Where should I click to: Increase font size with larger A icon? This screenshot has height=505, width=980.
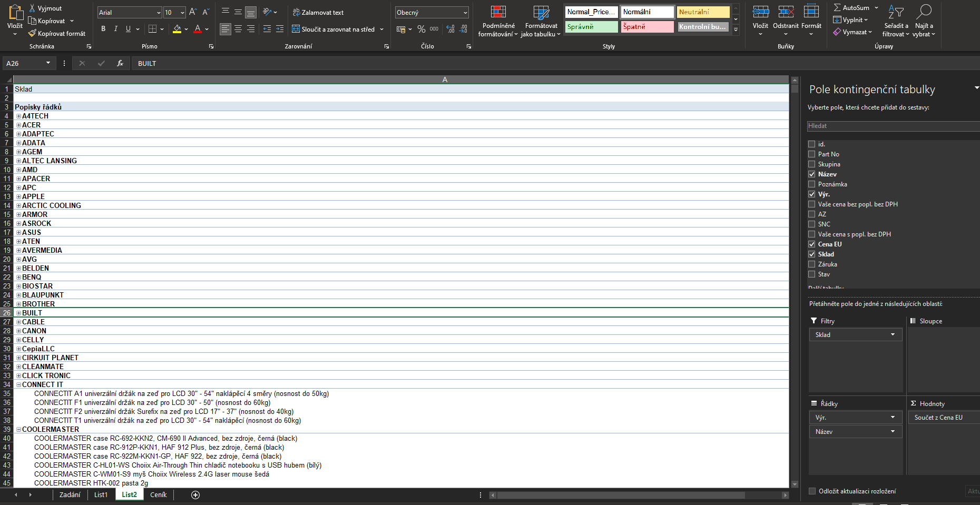(x=193, y=12)
